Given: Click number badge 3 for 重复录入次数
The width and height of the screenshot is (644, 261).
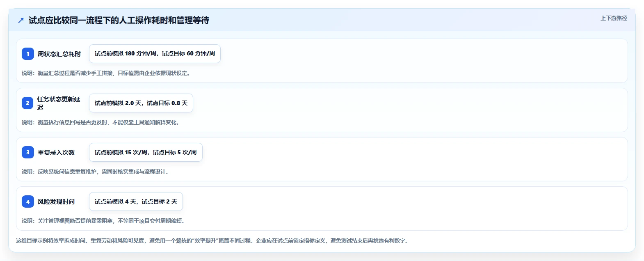Looking at the screenshot, I should coord(28,152).
